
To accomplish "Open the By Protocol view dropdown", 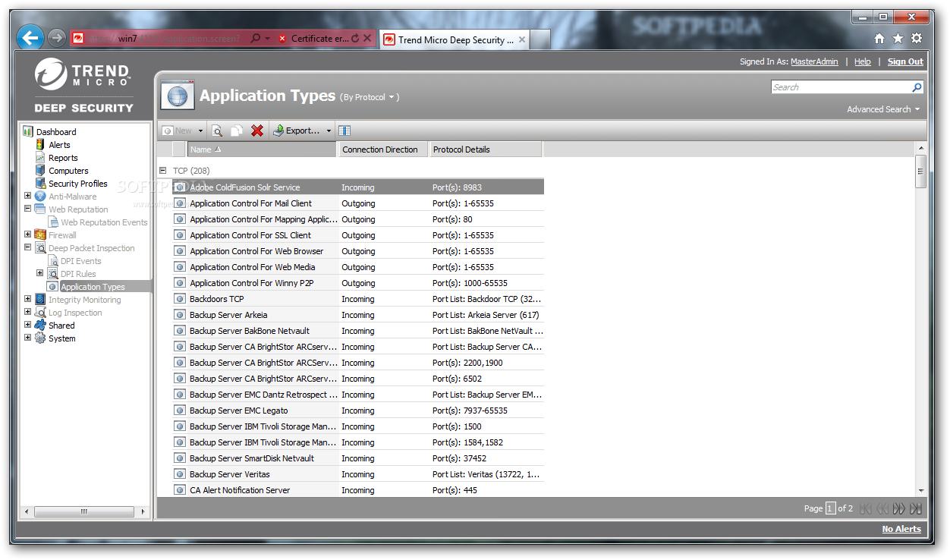I will point(369,97).
